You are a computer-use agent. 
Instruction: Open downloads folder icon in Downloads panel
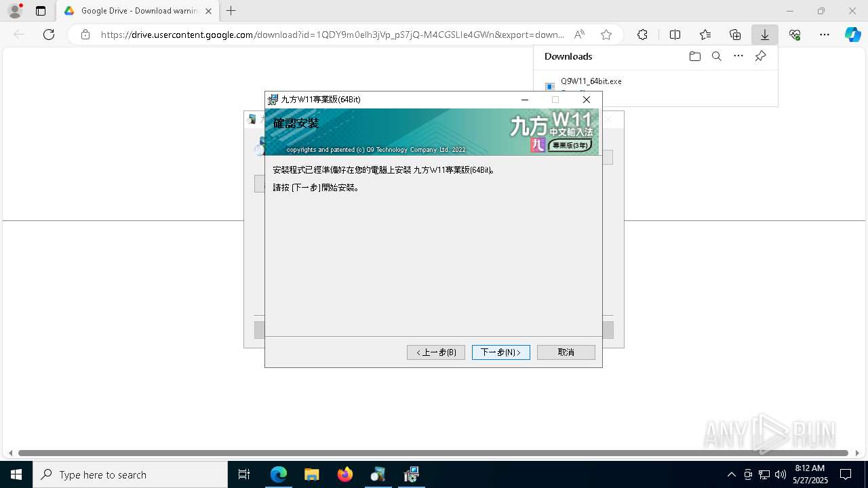point(694,56)
